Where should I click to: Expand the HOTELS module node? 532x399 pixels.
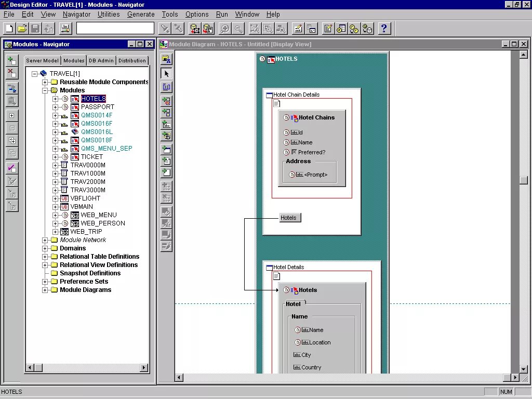coord(55,99)
